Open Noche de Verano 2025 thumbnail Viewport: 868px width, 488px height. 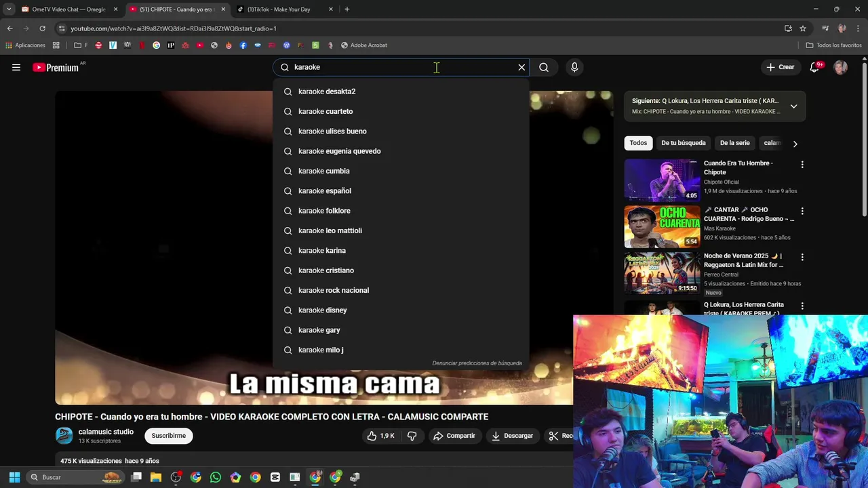click(662, 273)
